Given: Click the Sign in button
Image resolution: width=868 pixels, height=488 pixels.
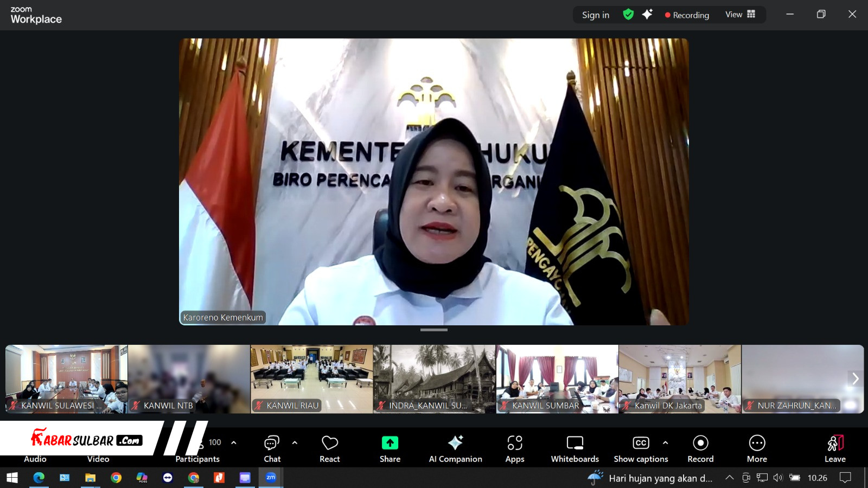Looking at the screenshot, I should (x=595, y=15).
